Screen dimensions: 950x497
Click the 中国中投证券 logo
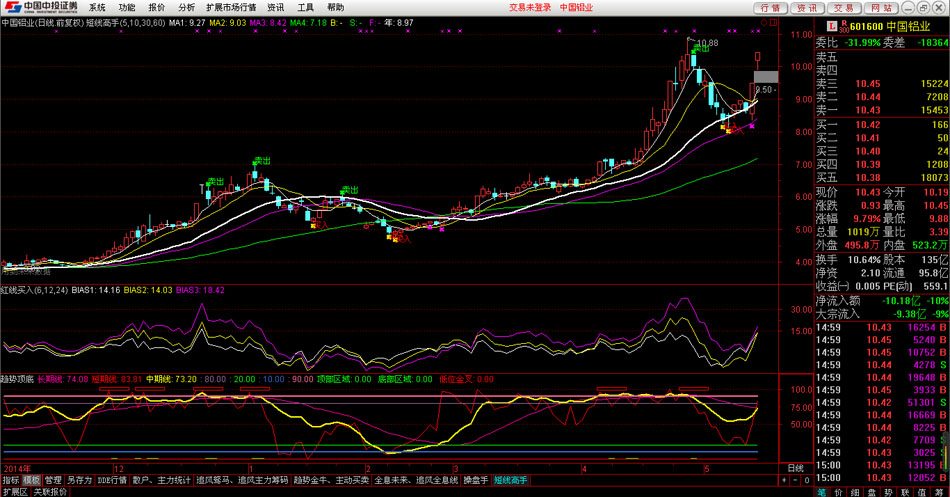click(x=41, y=7)
